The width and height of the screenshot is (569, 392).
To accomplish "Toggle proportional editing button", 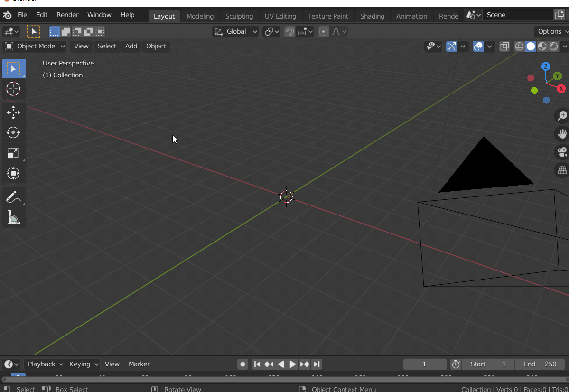I will tap(323, 32).
